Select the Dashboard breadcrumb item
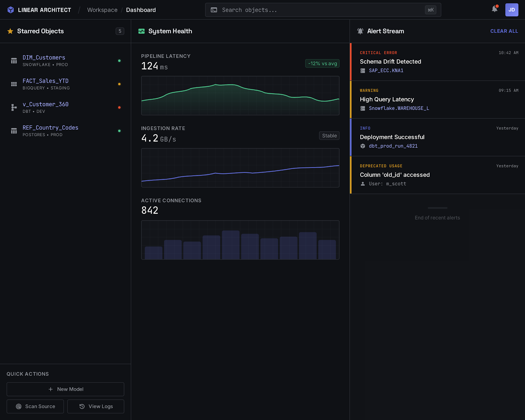The width and height of the screenshot is (525, 420). coord(141,10)
